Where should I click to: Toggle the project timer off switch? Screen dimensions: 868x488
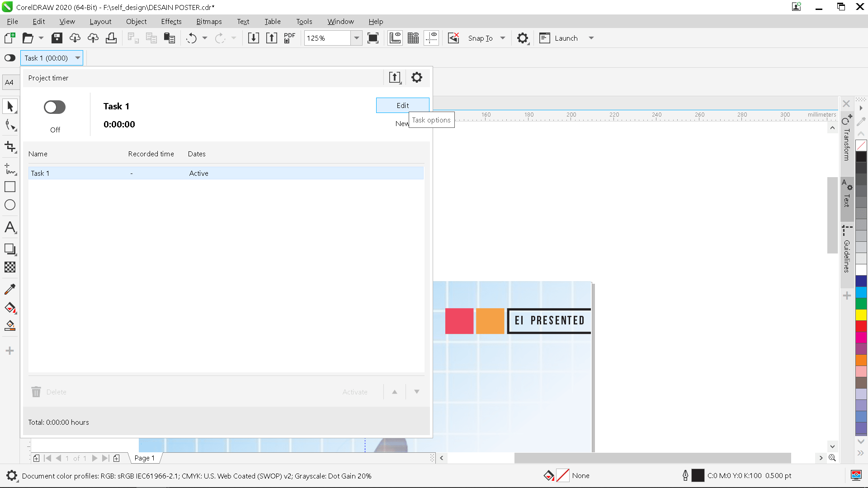[x=54, y=107]
